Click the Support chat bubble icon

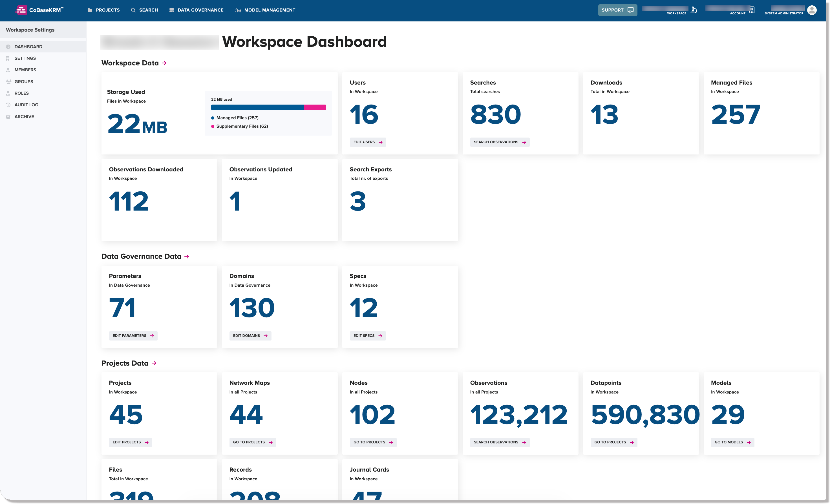point(630,10)
